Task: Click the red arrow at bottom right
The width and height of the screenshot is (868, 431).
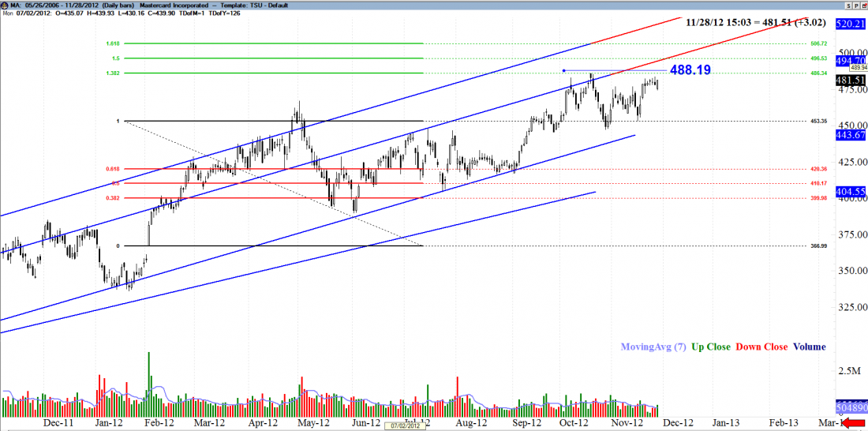Action: click(x=854, y=425)
